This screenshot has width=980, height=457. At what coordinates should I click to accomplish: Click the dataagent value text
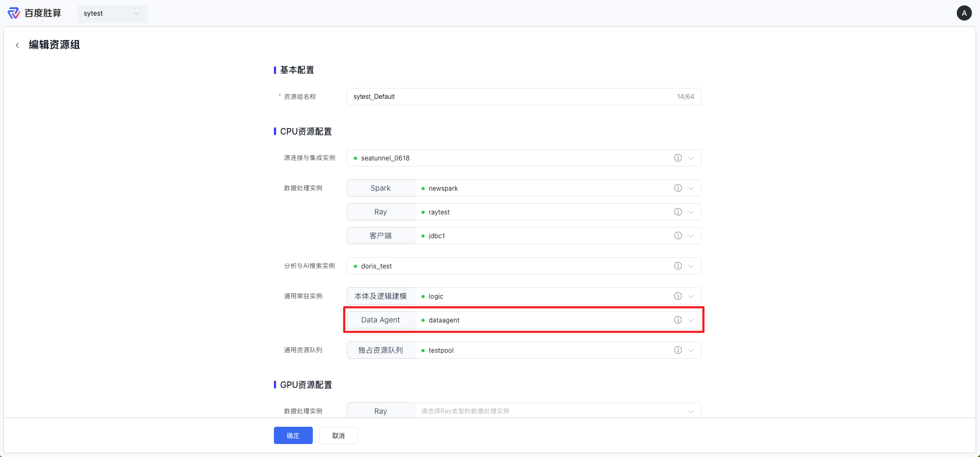point(444,320)
